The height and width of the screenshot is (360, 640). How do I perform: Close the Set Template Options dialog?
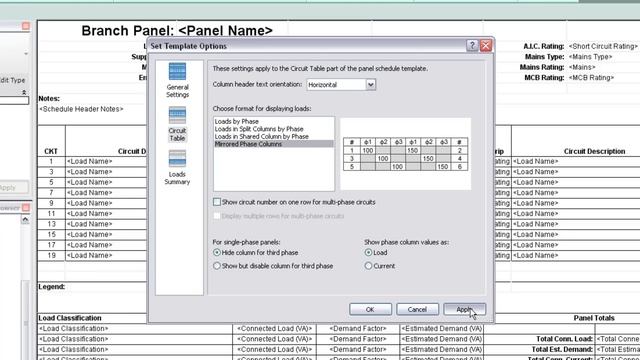485,45
